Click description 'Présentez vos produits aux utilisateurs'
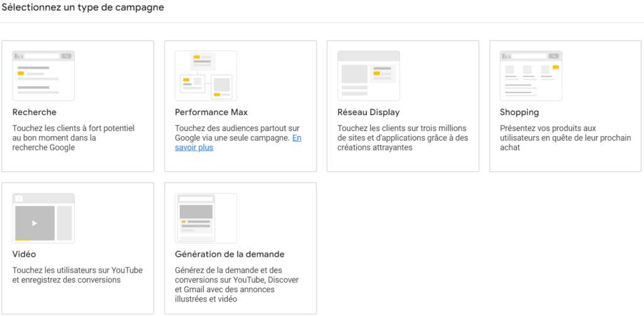The width and height of the screenshot is (644, 316). 565,138
